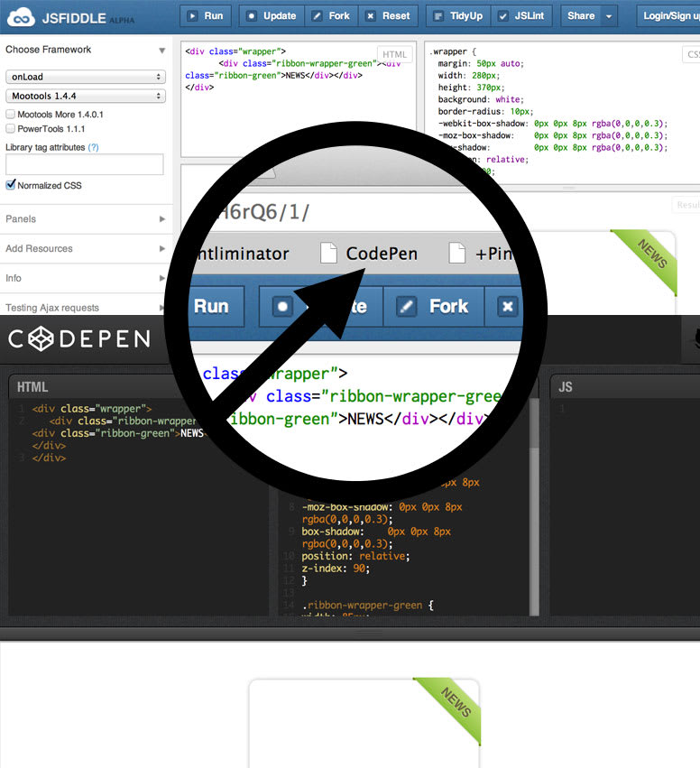Image resolution: width=700 pixels, height=768 pixels.
Task: Open the Share button
Action: (x=581, y=15)
